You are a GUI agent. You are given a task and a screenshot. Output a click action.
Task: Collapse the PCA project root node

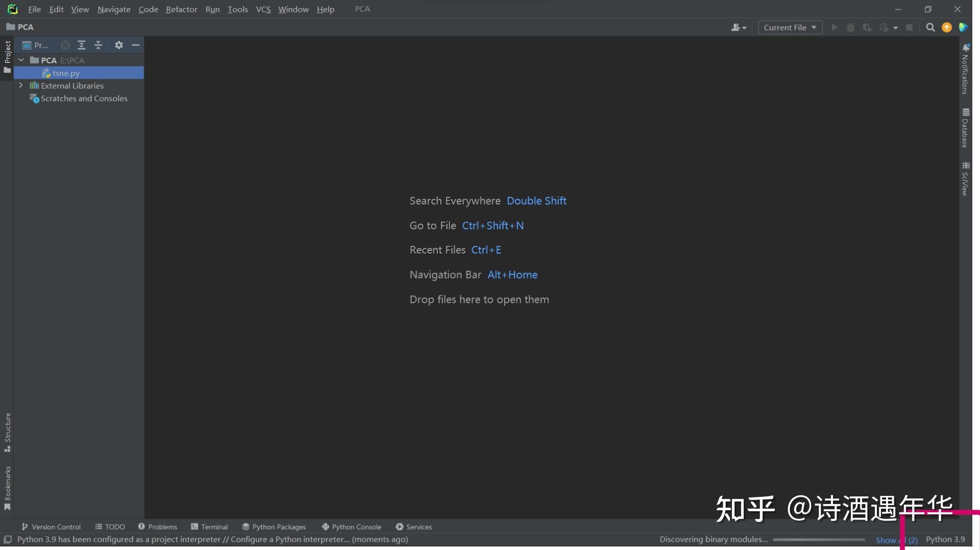pyautogui.click(x=21, y=60)
